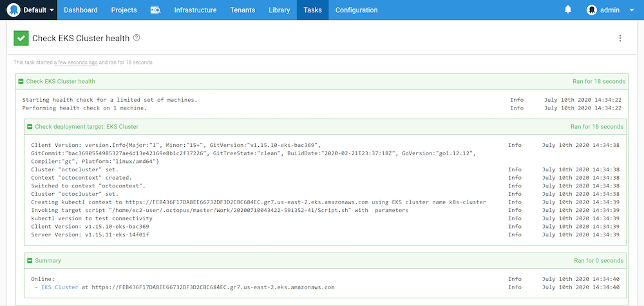
Task: Follow the EKS Cluster link in Summary
Action: tap(59, 287)
